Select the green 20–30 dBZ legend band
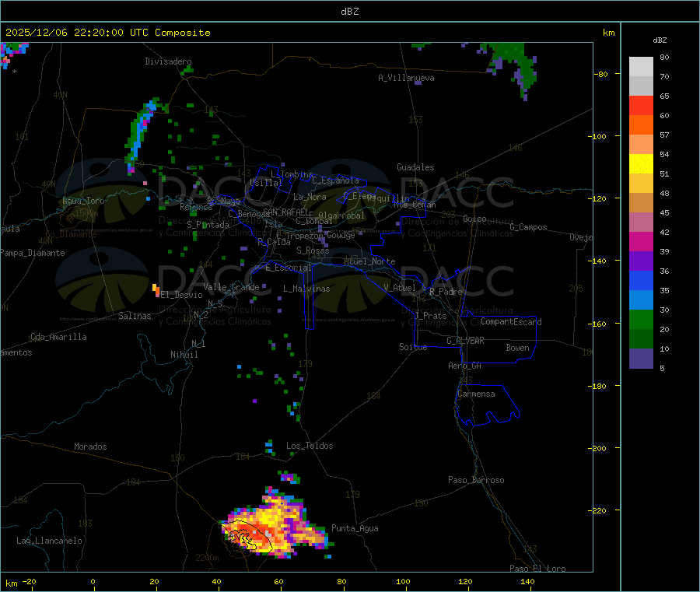The image size is (700, 592). [x=641, y=319]
